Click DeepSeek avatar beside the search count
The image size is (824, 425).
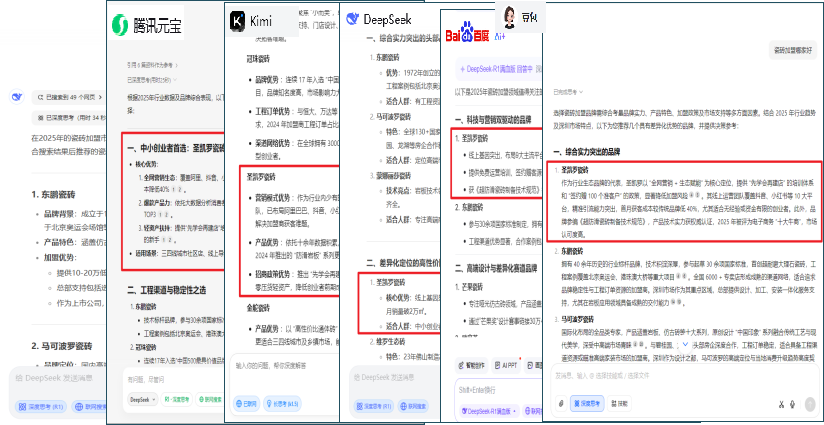coord(17,96)
